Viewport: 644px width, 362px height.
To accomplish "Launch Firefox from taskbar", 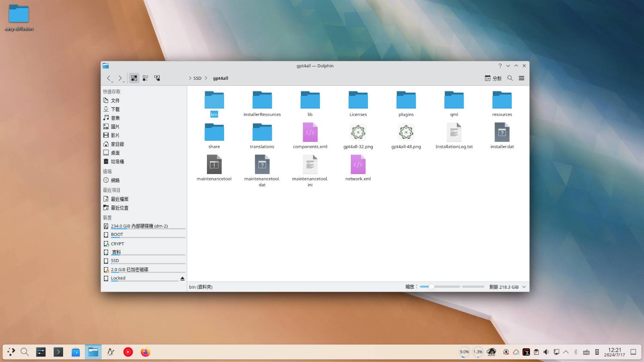I will 146,352.
